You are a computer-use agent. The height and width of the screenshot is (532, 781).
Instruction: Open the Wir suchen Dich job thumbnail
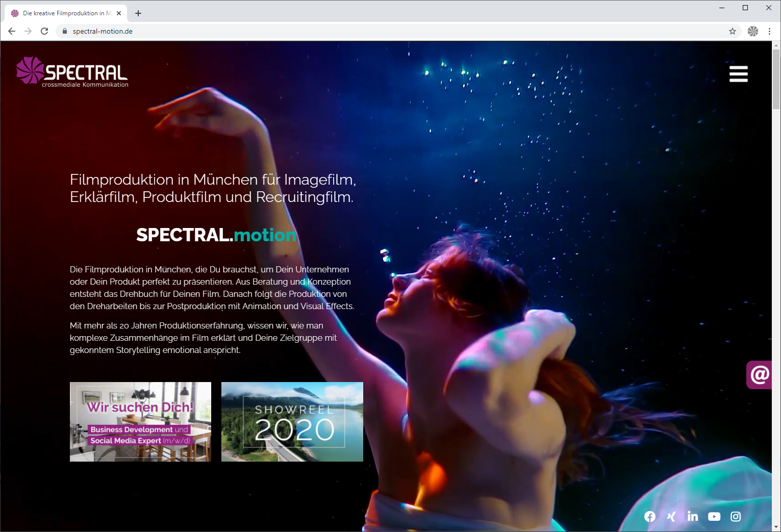(x=140, y=422)
